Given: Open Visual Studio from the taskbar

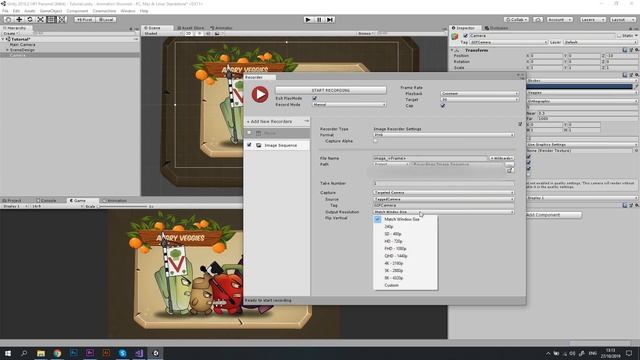Looking at the screenshot, I should [x=139, y=353].
